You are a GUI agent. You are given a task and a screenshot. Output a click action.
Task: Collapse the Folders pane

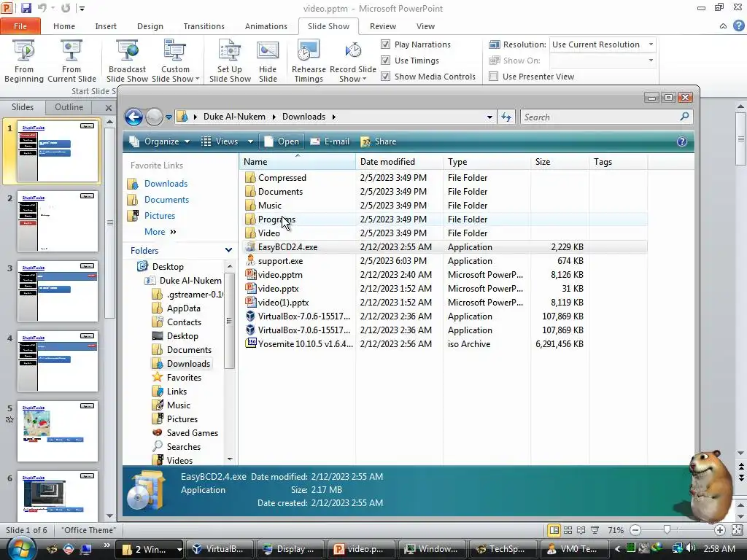[x=228, y=250]
